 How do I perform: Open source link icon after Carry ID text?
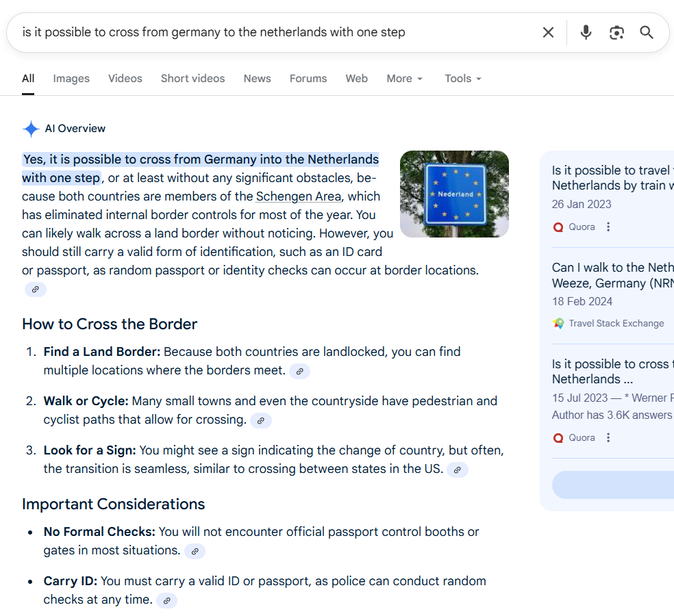(x=166, y=601)
